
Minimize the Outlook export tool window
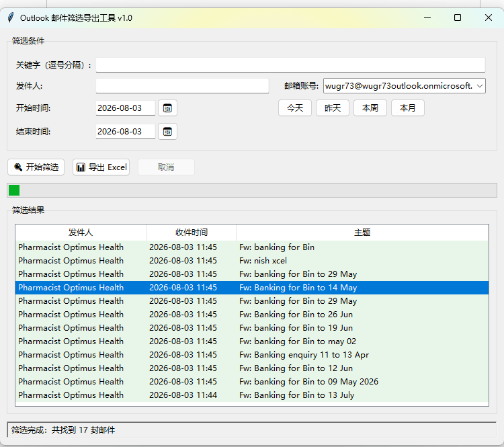[x=427, y=17]
